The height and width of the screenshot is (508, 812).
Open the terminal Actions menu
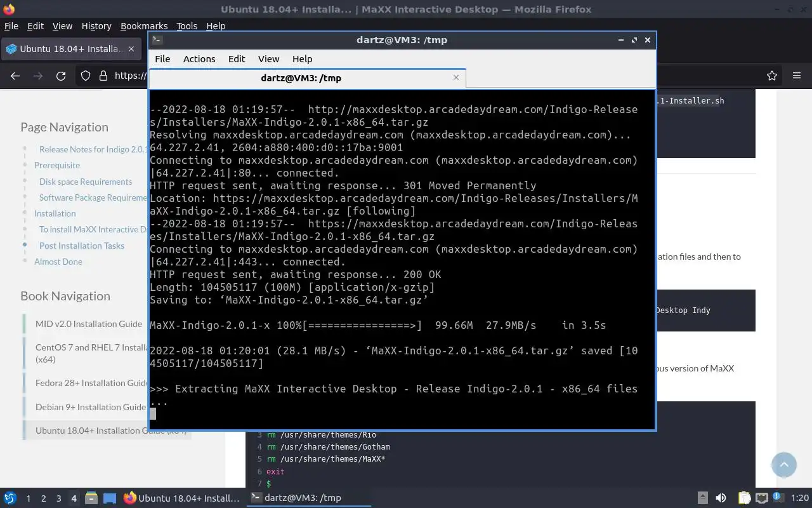[199, 58]
